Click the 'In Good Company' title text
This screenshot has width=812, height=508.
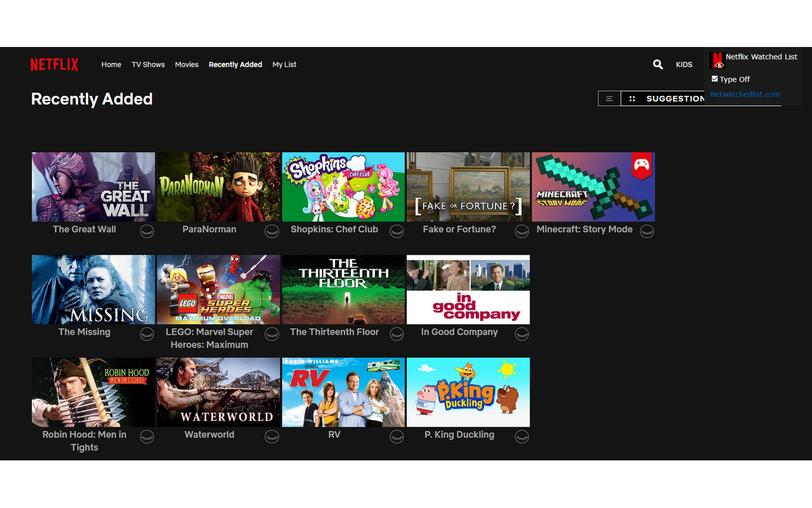[459, 332]
